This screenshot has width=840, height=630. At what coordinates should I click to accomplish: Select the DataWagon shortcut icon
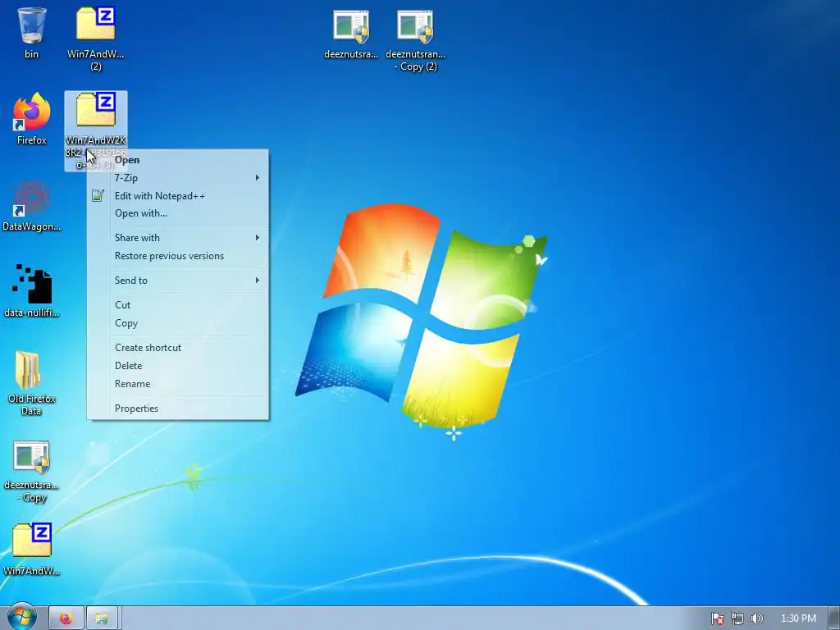pos(32,206)
